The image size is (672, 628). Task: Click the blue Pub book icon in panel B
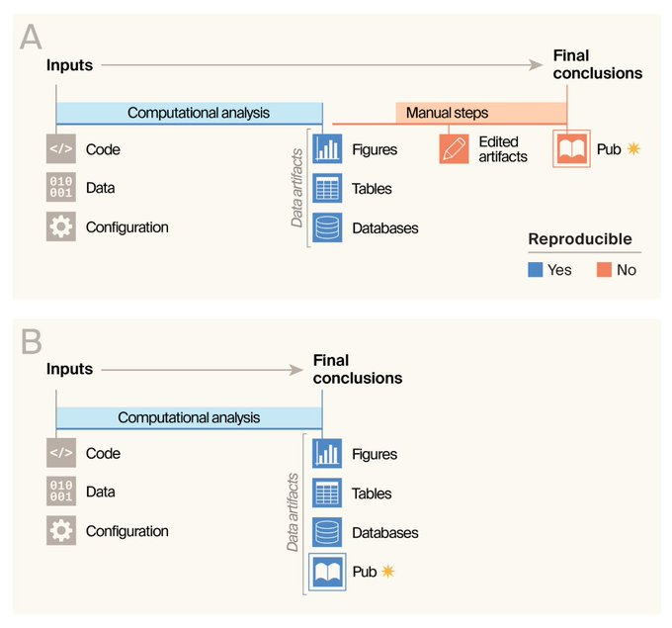[327, 572]
